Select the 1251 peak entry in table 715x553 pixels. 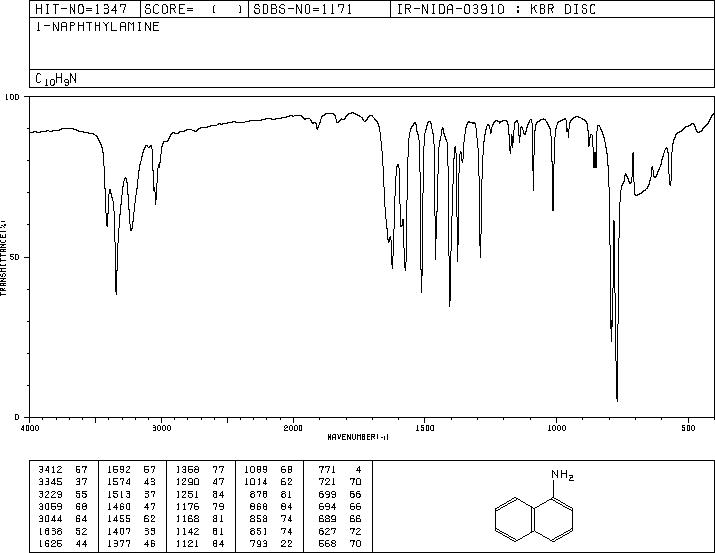[x=200, y=494]
